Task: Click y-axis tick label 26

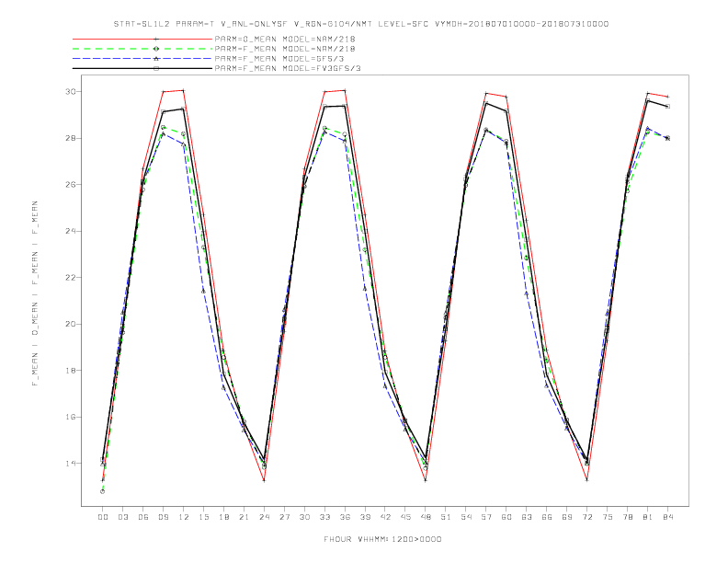Action: click(x=71, y=184)
